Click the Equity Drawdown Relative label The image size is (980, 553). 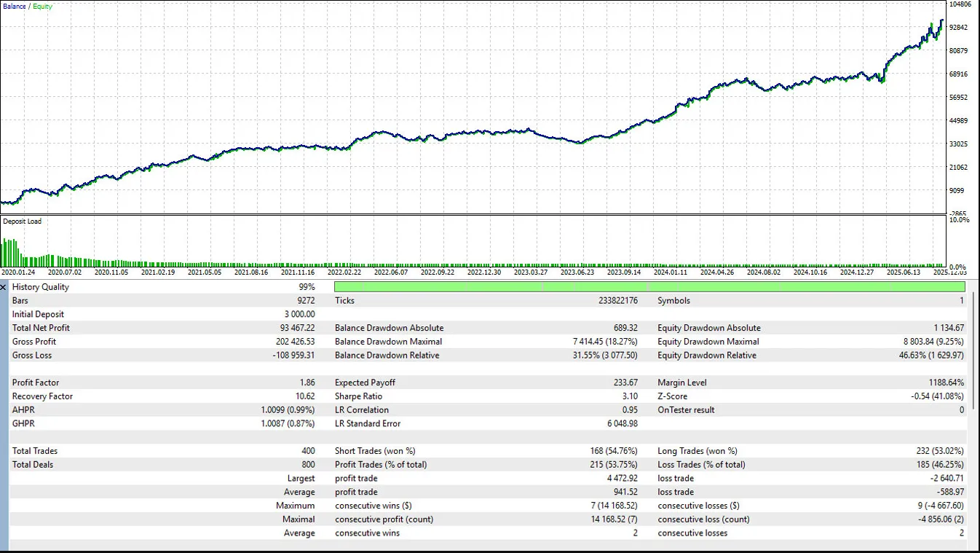706,356
